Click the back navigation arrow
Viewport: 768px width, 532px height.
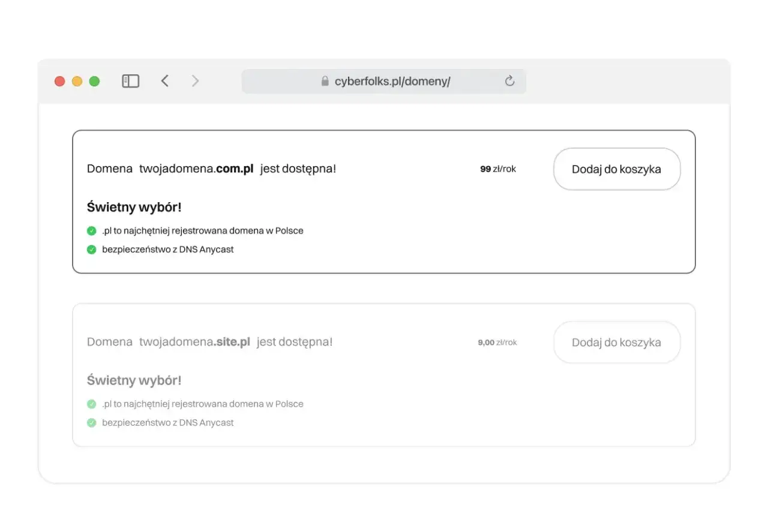(165, 80)
